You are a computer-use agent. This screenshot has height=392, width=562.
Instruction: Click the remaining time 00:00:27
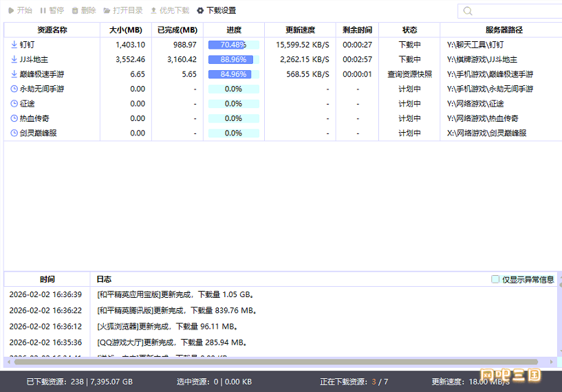pyautogui.click(x=357, y=45)
